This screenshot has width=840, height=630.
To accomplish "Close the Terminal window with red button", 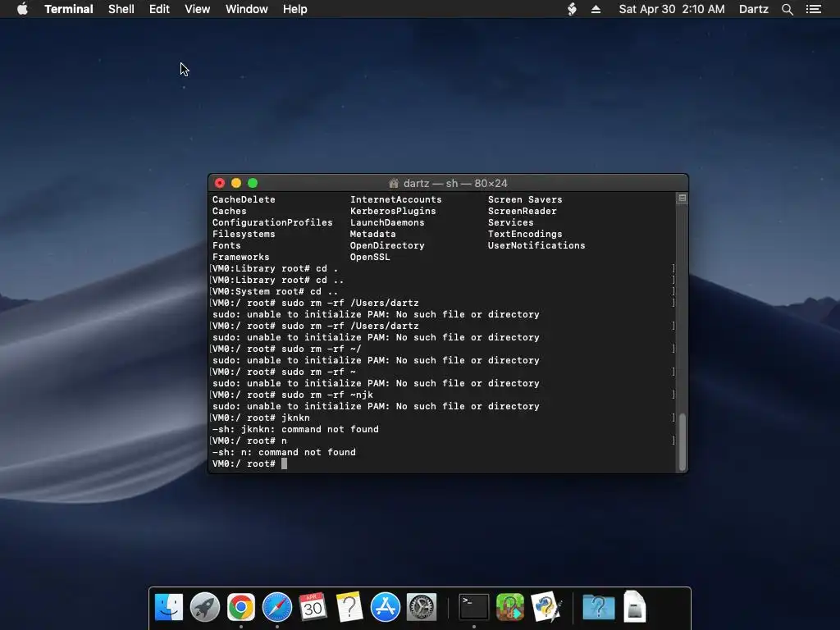I will click(x=220, y=183).
